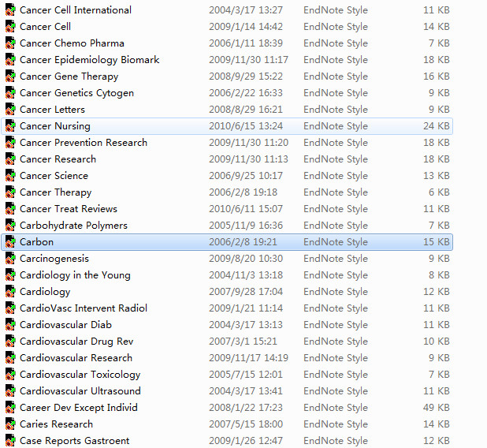Select the CardioVasc Intervent Radiol name

pos(84,308)
